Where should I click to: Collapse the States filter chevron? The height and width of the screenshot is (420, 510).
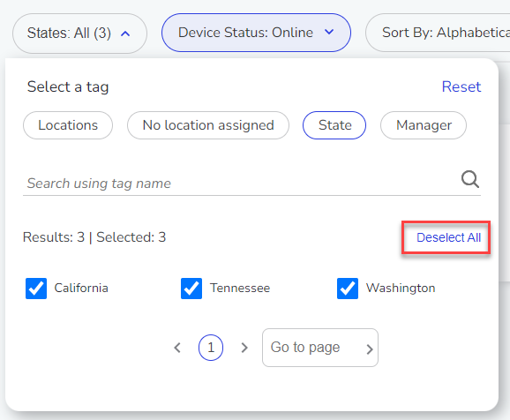(125, 34)
